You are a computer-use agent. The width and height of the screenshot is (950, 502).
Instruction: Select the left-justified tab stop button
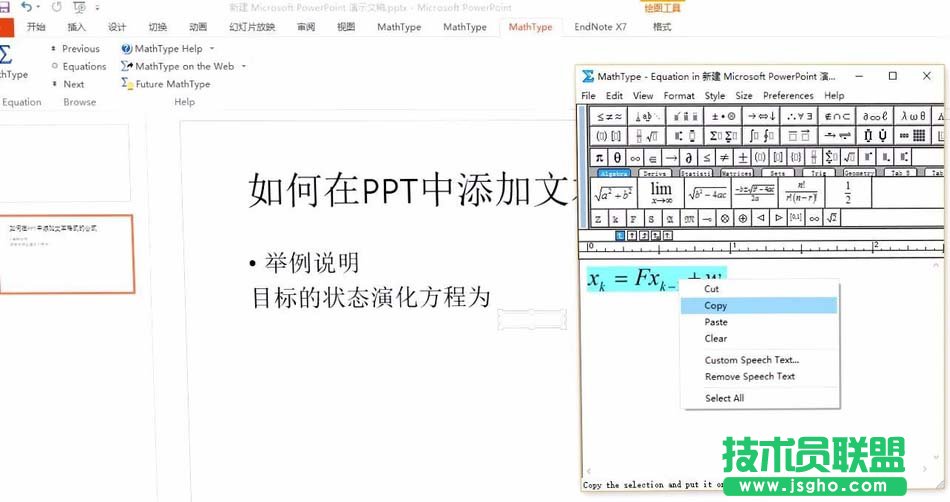620,236
